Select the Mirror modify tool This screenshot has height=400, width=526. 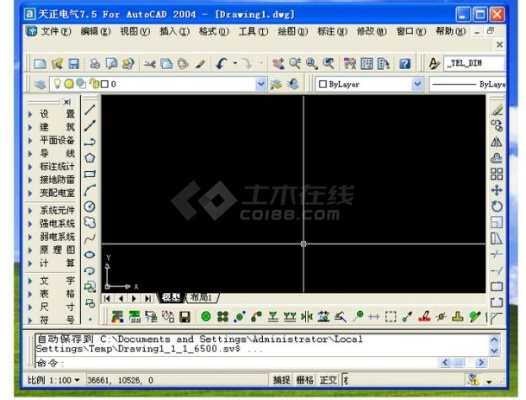point(497,142)
